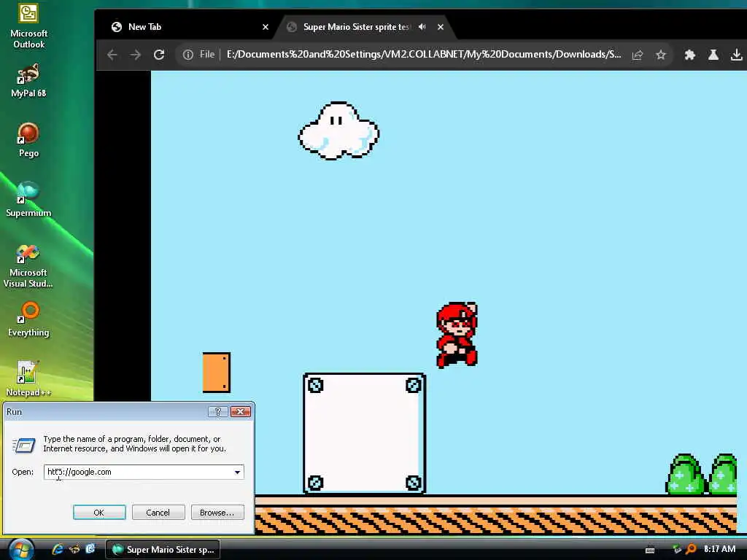The image size is (747, 560).
Task: Switch to the New Tab tab
Action: (x=186, y=27)
